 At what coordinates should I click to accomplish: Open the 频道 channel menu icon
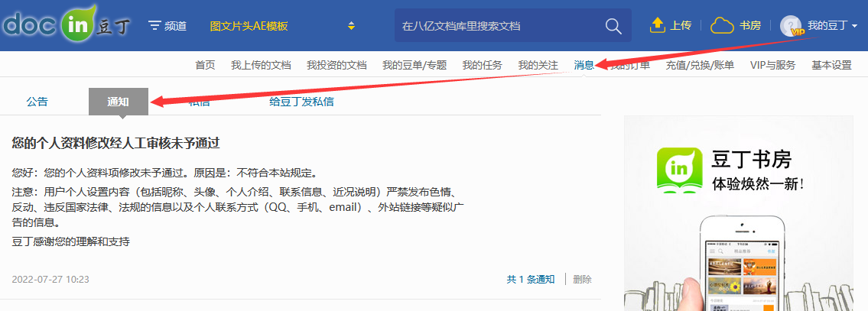pos(155,26)
